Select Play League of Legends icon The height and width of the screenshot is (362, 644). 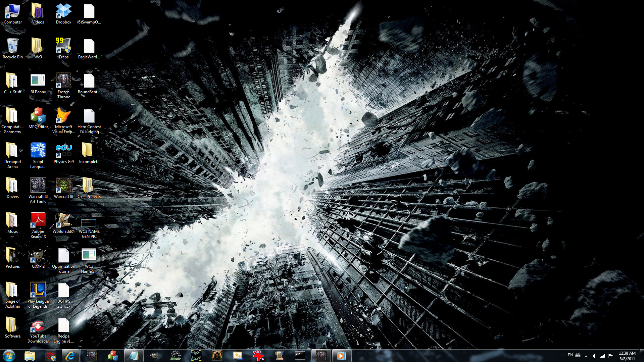click(38, 295)
